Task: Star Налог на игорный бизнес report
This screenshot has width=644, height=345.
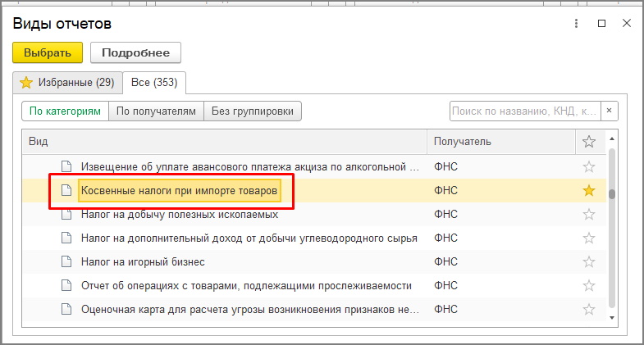Action: coord(589,261)
